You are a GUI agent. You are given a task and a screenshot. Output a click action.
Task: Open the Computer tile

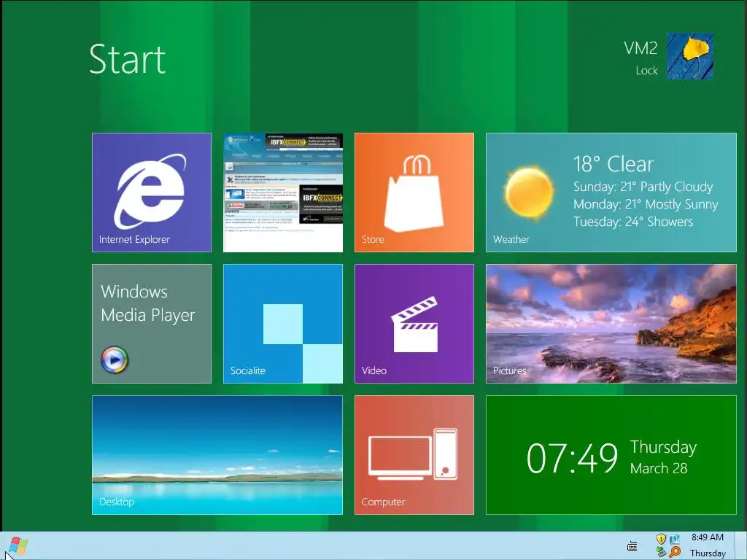pos(414,455)
